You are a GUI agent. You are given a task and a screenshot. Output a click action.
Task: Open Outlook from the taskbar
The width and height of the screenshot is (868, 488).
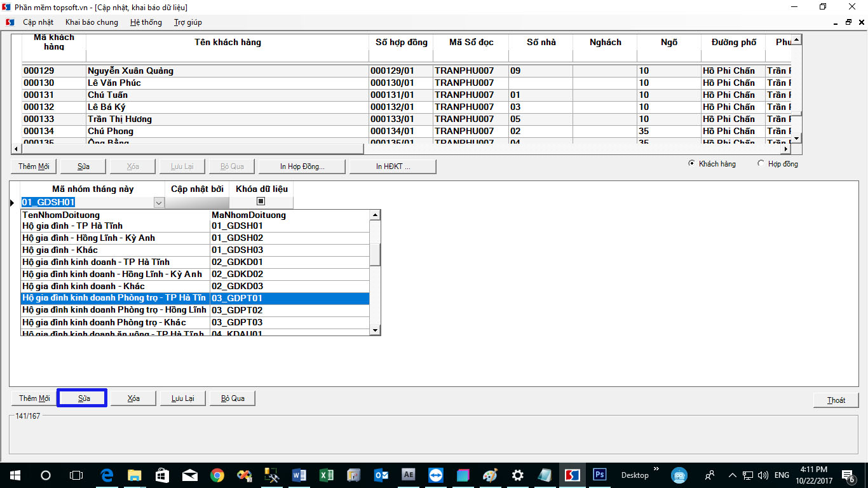click(381, 475)
